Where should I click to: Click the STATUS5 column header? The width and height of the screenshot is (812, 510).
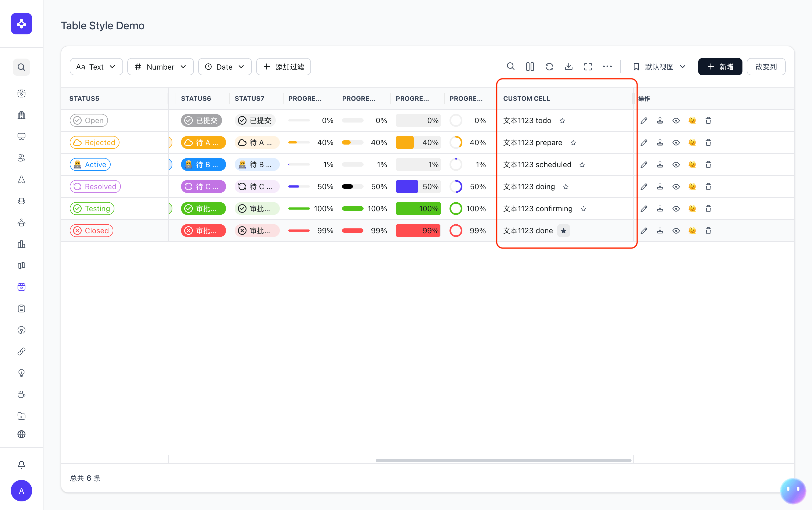(x=84, y=99)
